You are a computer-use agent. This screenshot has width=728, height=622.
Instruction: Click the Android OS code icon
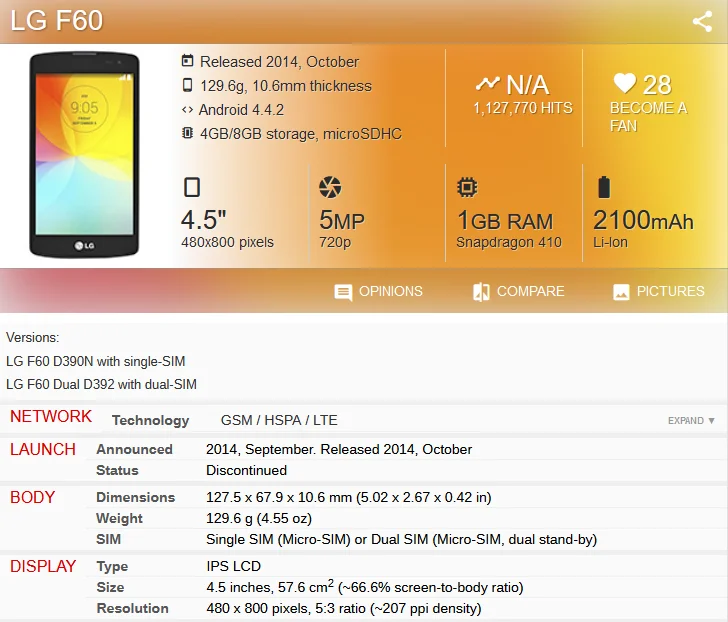click(187, 110)
